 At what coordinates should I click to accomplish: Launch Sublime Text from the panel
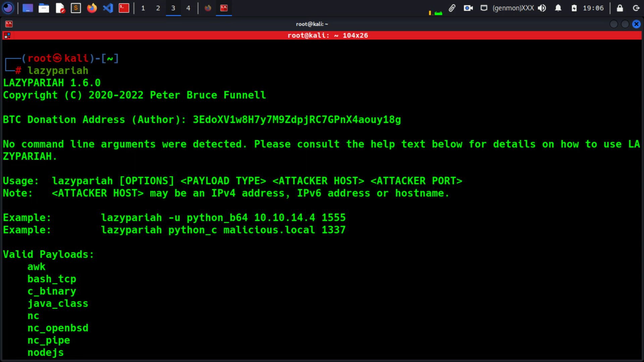(x=76, y=8)
